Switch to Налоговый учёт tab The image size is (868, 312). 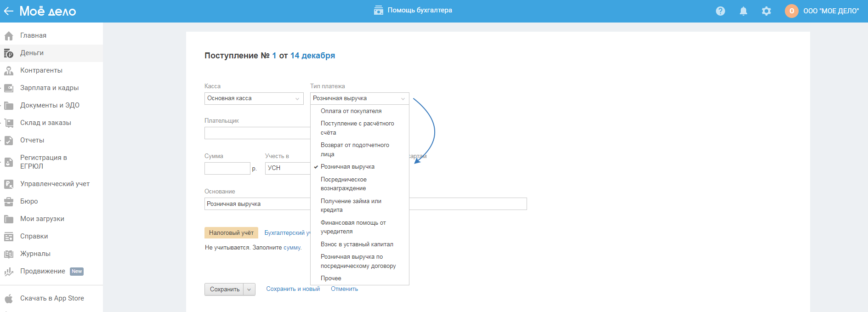(231, 233)
